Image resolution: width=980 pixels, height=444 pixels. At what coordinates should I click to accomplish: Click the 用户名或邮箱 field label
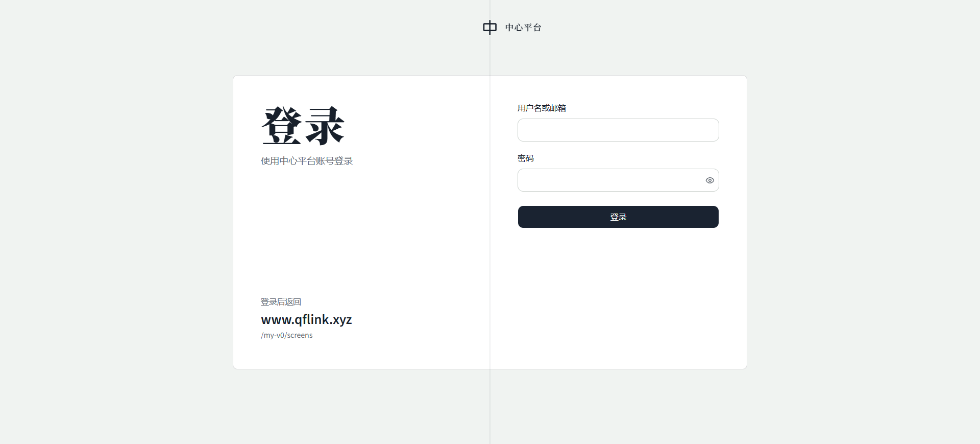click(542, 108)
